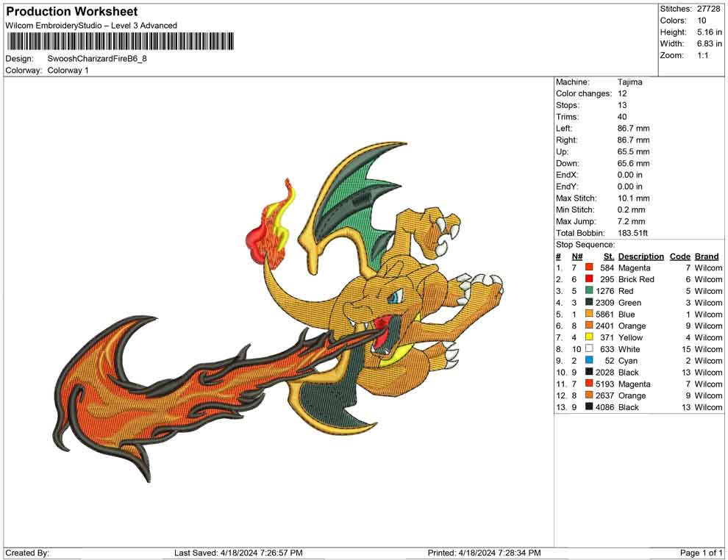
Task: Select the Down value 65.6 mm
Action: click(x=634, y=163)
